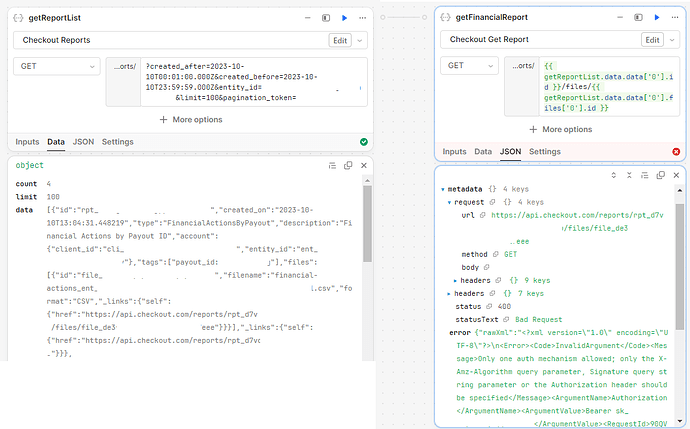This screenshot has width=690, height=429.
Task: Toggle format icon in getFinancialReport output
Action: coord(644,175)
